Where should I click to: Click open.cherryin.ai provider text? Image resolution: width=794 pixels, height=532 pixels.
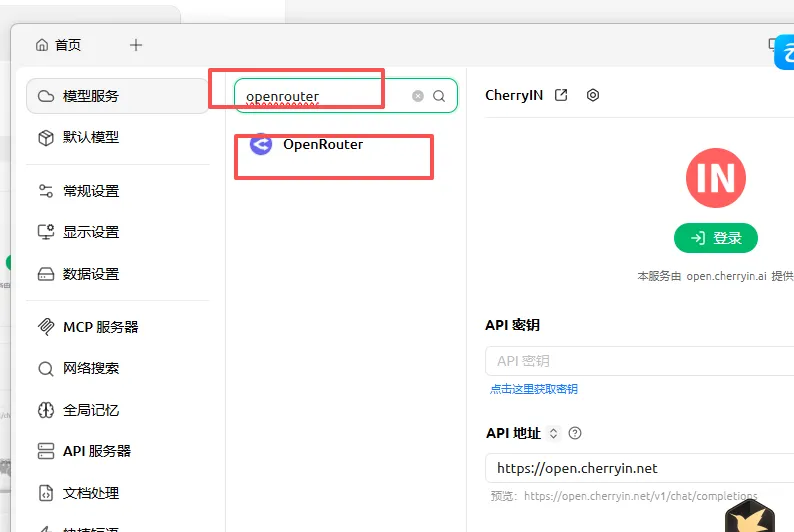726,276
